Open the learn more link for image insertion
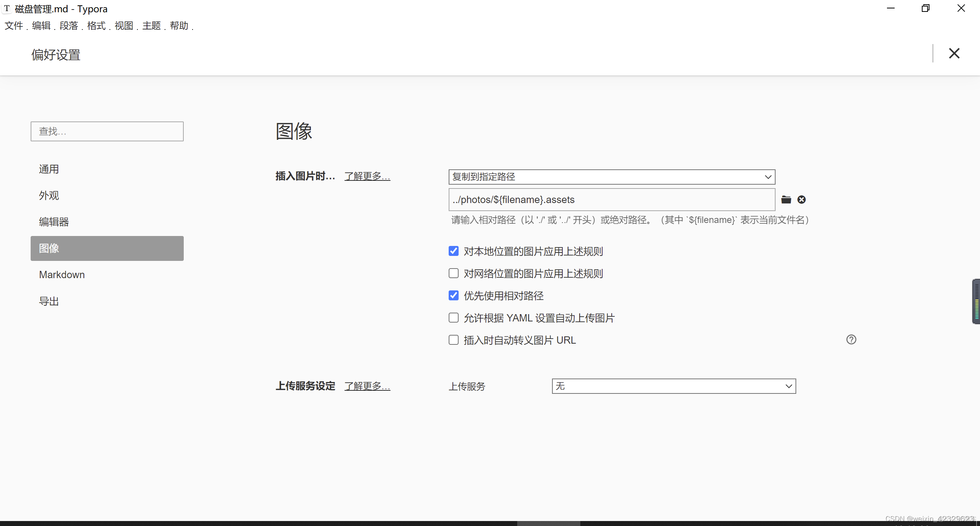 pyautogui.click(x=367, y=176)
